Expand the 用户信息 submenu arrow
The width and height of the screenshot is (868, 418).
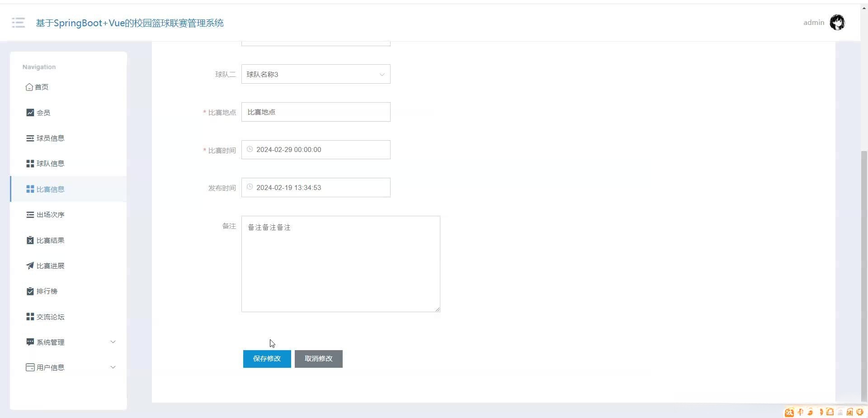[x=113, y=367]
